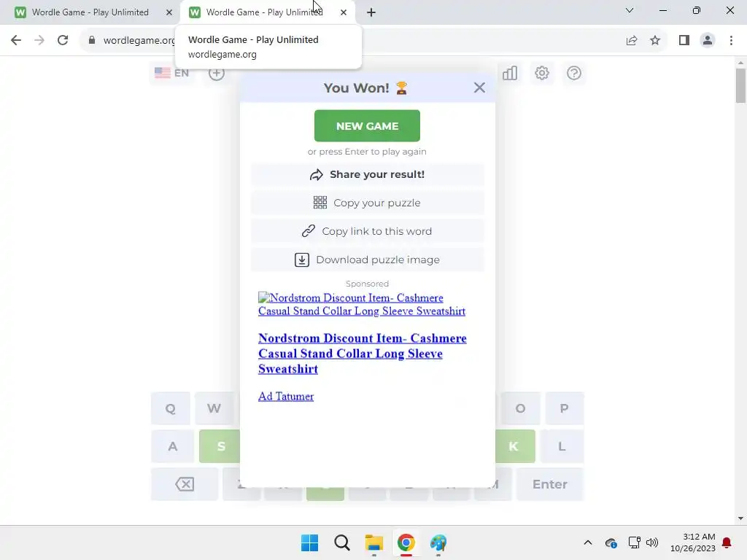The width and height of the screenshot is (747, 560).
Task: Start a new game with NEW GAME button
Action: click(x=367, y=125)
